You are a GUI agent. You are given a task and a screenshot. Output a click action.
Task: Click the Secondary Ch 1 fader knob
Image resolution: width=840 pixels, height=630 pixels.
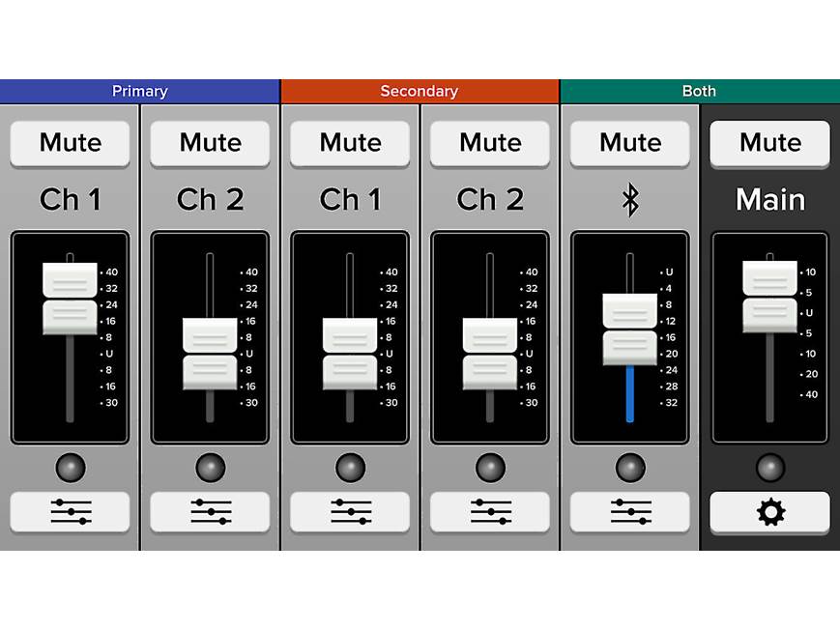click(350, 354)
